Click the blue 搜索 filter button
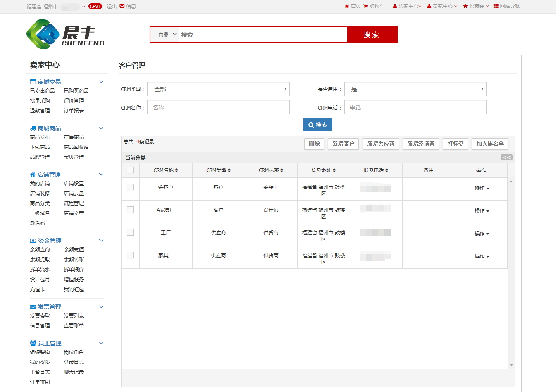The image size is (556, 392). tap(317, 125)
